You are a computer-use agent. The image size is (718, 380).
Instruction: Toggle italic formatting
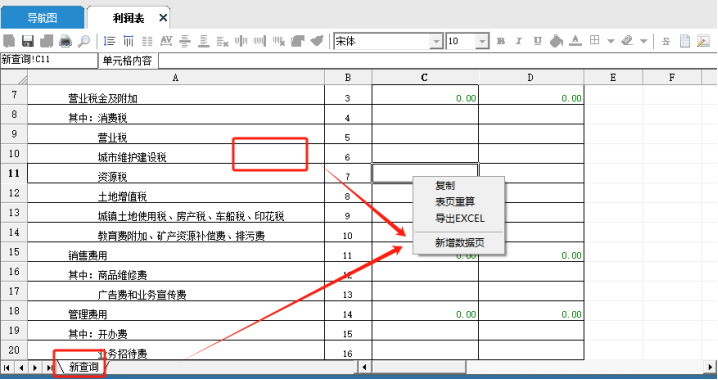click(519, 41)
